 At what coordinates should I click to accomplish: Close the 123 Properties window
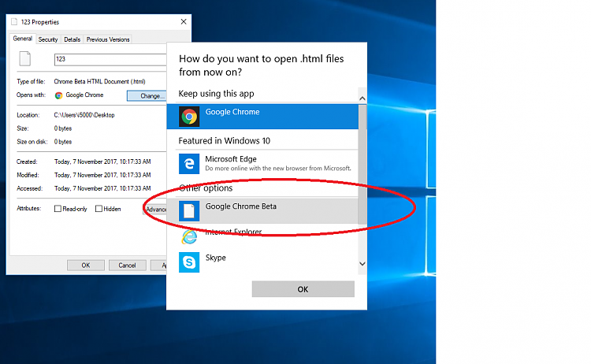tap(184, 22)
